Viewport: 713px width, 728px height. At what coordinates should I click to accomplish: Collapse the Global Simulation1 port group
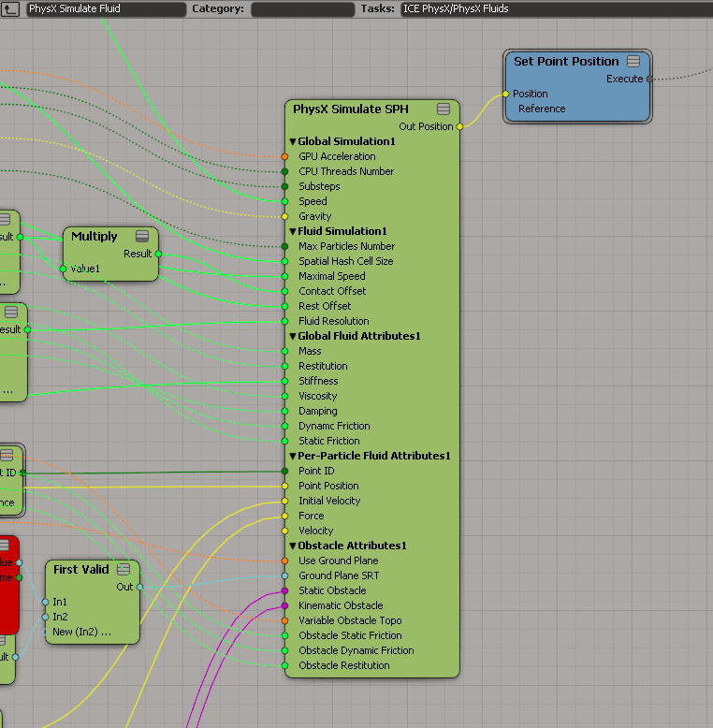pyautogui.click(x=293, y=141)
